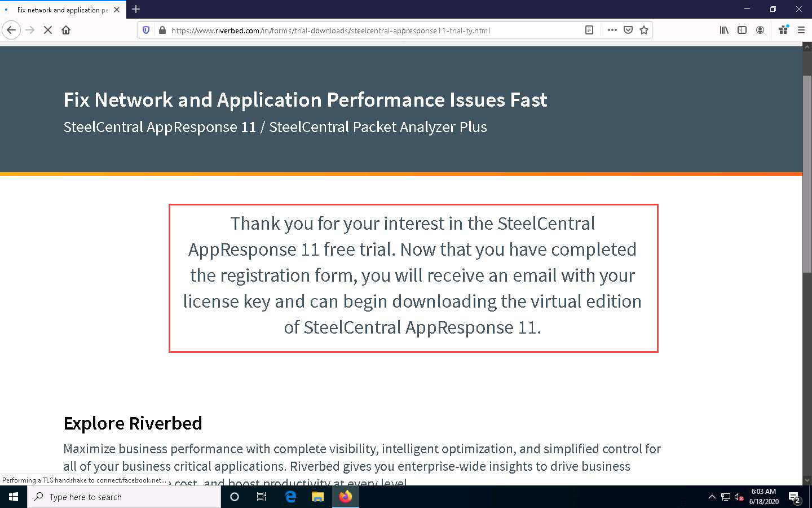Close the Fix network and application tab
This screenshot has width=812, height=508.
click(x=117, y=10)
